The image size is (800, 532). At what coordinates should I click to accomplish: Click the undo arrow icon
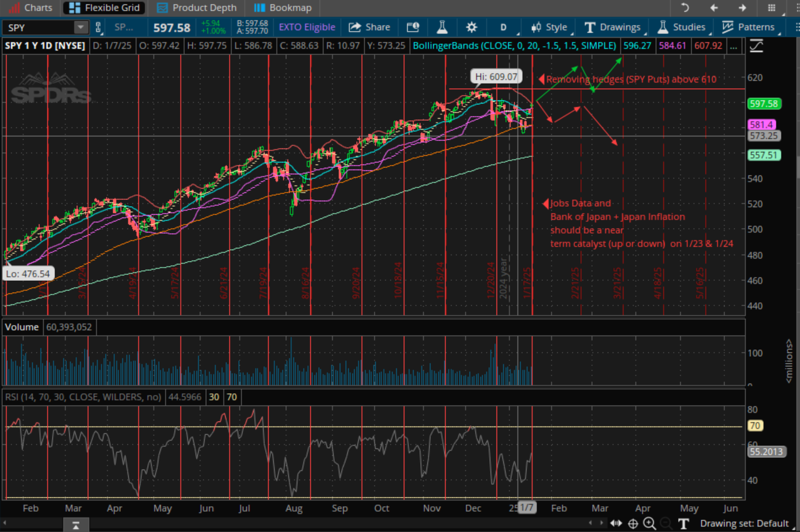coord(685,7)
